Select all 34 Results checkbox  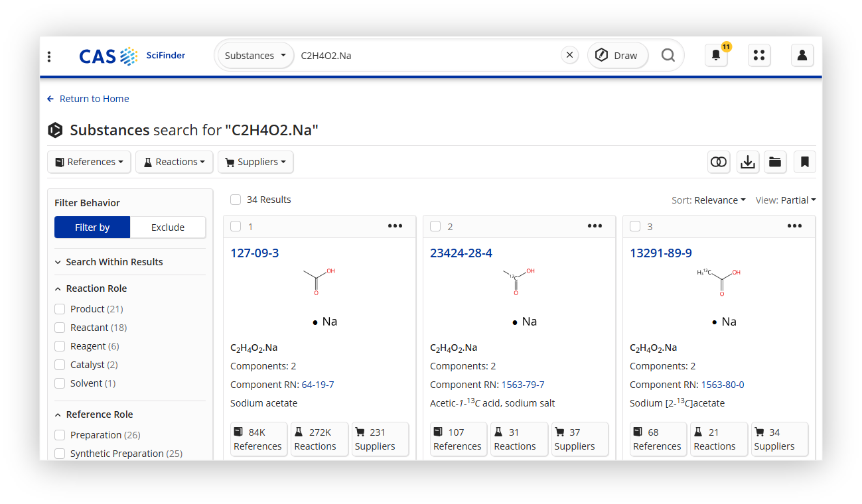pyautogui.click(x=236, y=200)
